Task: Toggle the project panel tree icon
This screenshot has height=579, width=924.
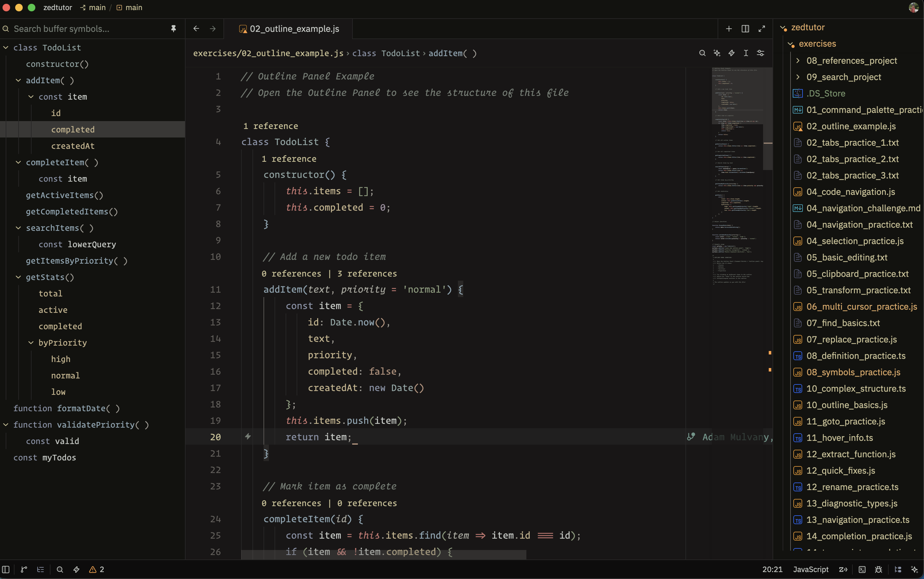Action: tap(898, 570)
